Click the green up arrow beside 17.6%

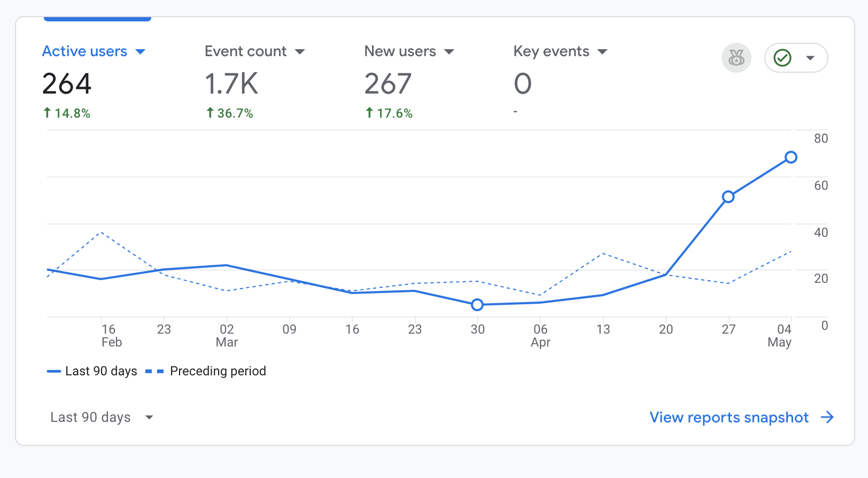tap(369, 113)
